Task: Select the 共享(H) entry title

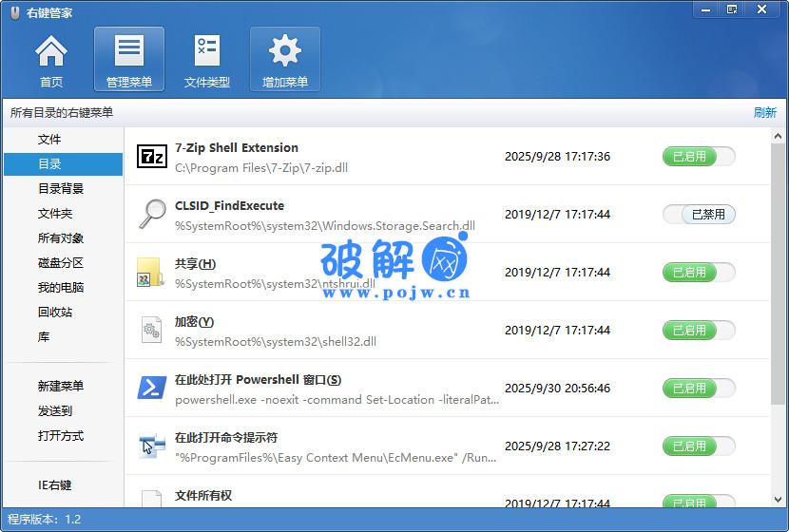Action: click(x=195, y=264)
